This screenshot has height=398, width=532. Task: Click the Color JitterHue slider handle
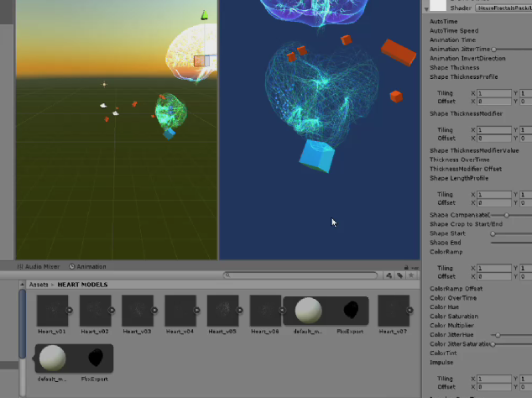(498, 335)
